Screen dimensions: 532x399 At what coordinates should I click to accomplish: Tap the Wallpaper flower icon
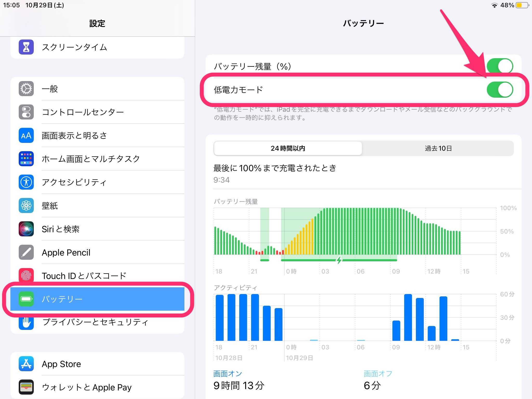(26, 205)
